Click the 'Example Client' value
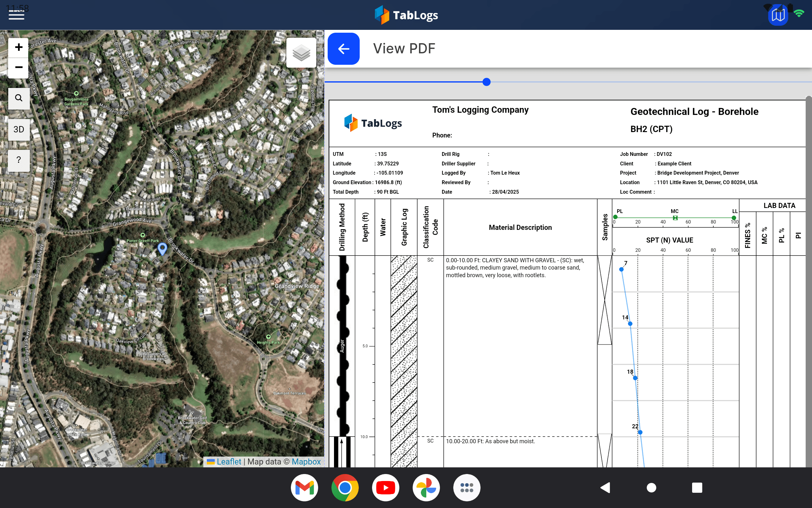This screenshot has width=812, height=508. pos(674,164)
